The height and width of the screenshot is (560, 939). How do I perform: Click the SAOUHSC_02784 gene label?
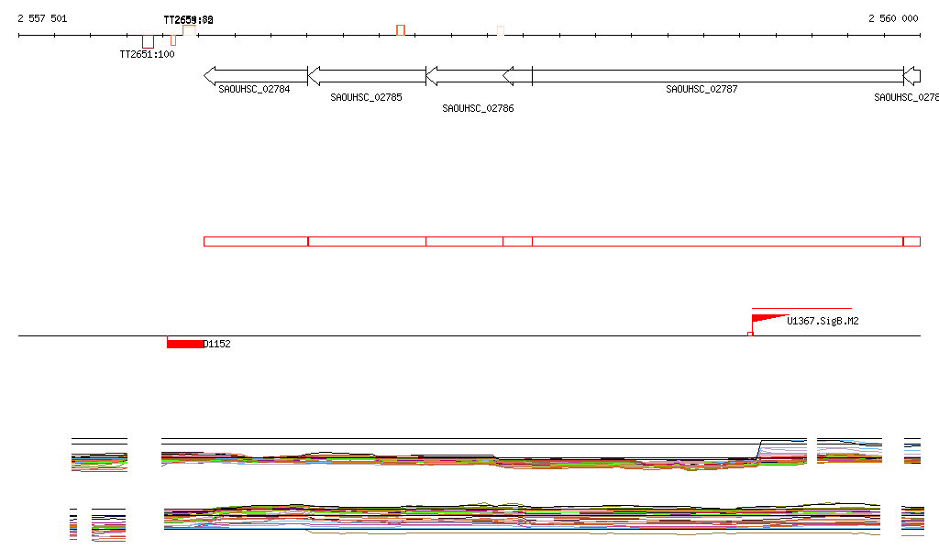pos(254,89)
